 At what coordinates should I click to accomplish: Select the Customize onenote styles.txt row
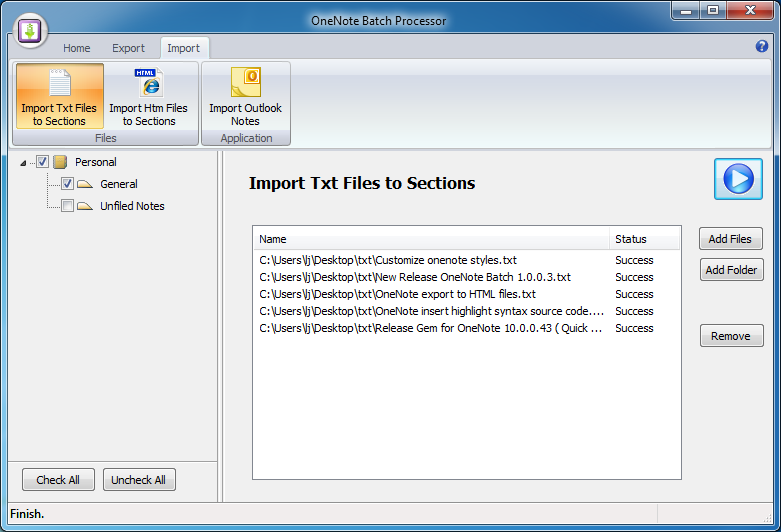click(x=466, y=260)
